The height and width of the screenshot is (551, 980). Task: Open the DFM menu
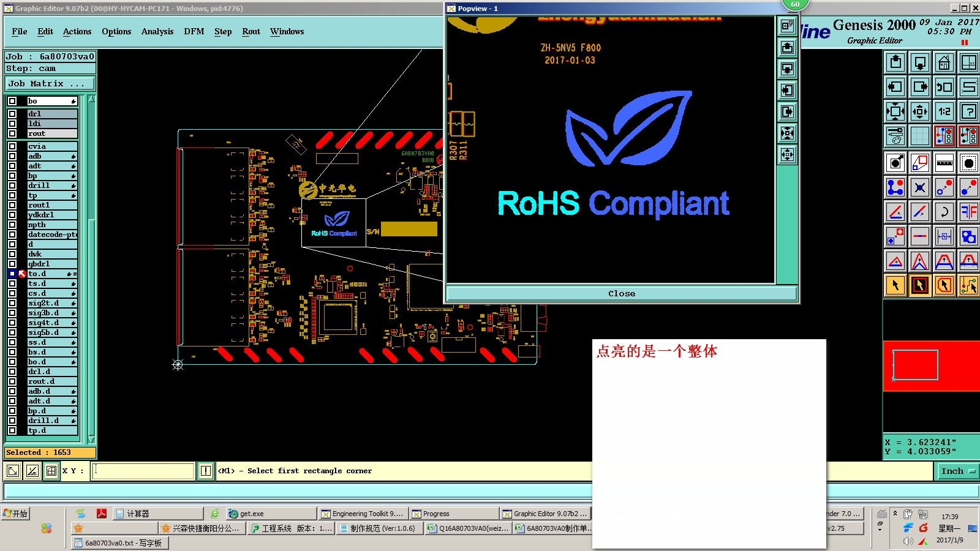[194, 31]
